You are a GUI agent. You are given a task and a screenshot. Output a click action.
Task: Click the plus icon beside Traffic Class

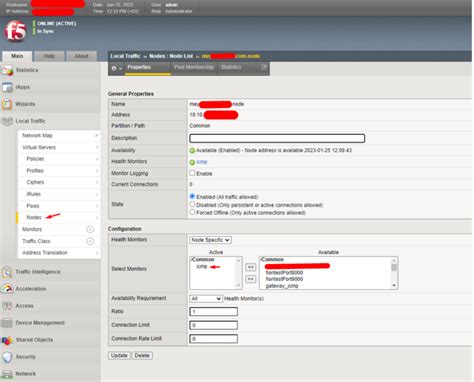pyautogui.click(x=90, y=241)
